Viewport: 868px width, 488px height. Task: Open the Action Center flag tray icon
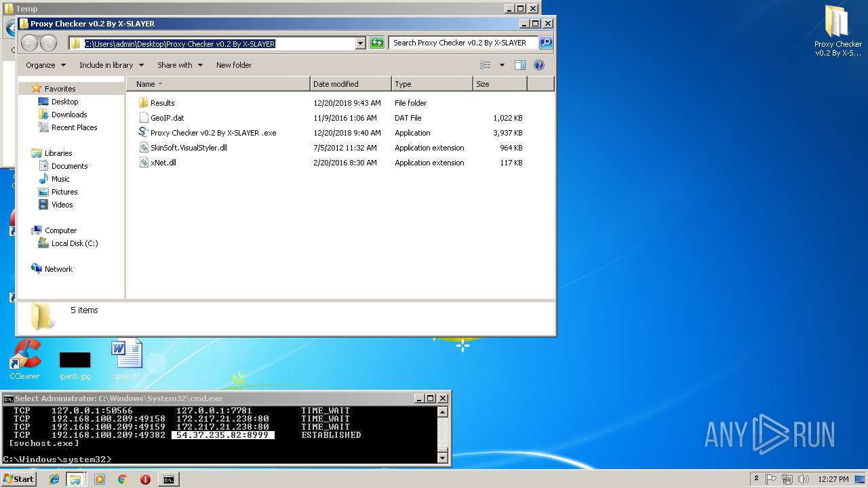click(x=772, y=479)
